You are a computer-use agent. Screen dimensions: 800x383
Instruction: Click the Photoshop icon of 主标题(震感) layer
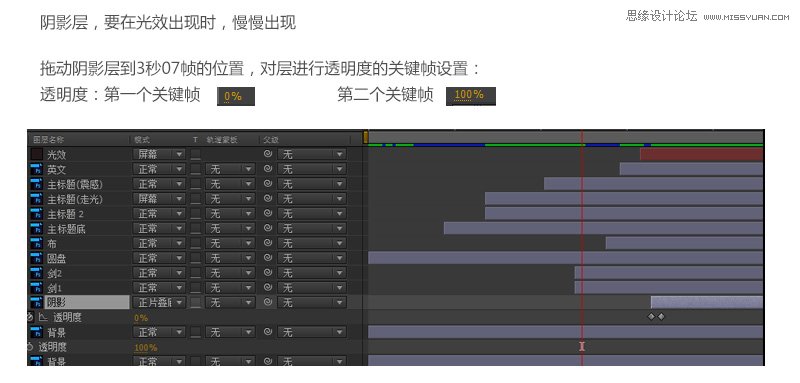[36, 184]
